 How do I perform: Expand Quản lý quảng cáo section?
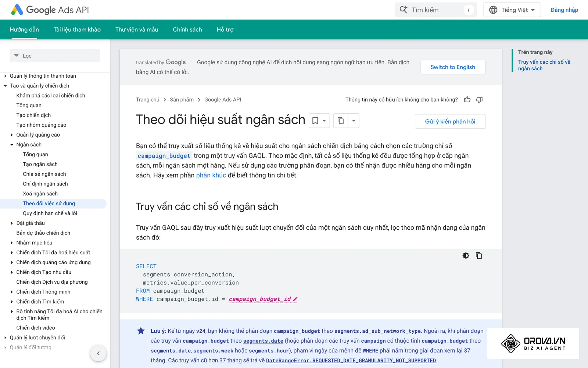[12, 135]
